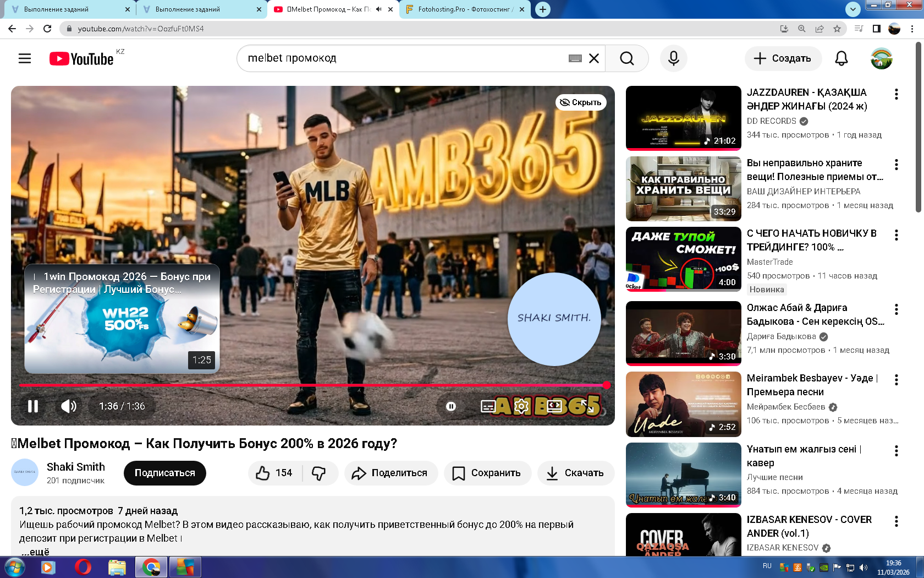This screenshot has width=924, height=578.
Task: Toggle the browser side panel
Action: tap(877, 29)
